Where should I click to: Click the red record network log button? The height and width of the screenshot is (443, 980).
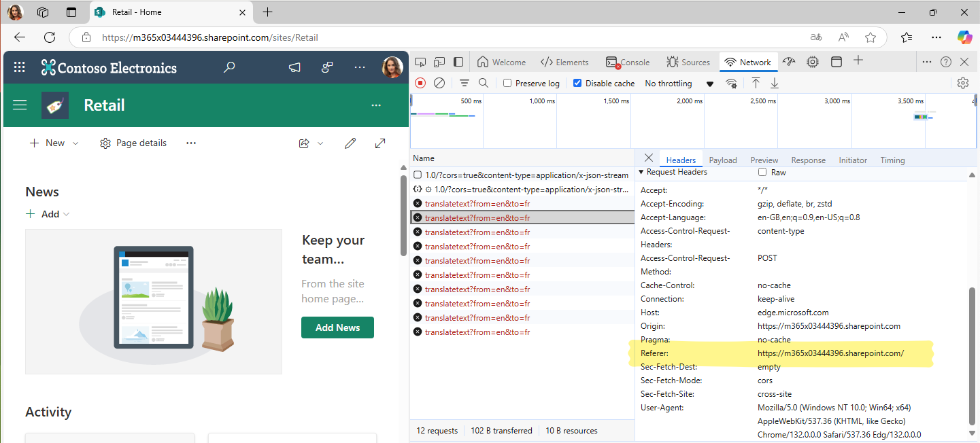point(420,83)
